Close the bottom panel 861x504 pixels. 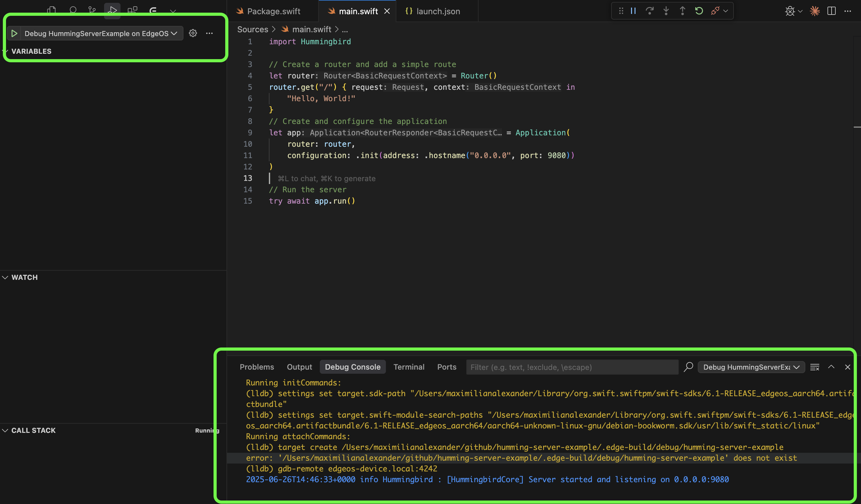tap(848, 367)
